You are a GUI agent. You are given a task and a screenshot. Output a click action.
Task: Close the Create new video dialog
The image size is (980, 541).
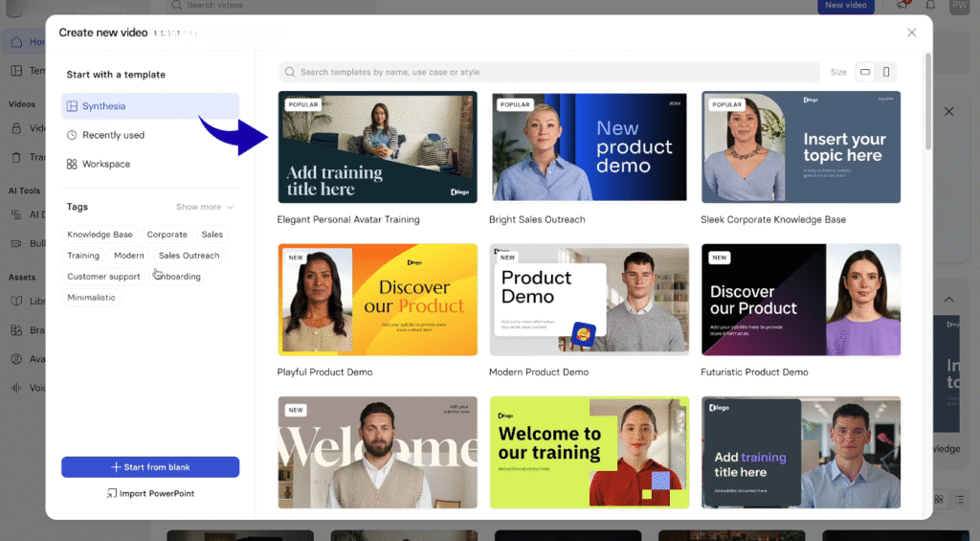(911, 33)
